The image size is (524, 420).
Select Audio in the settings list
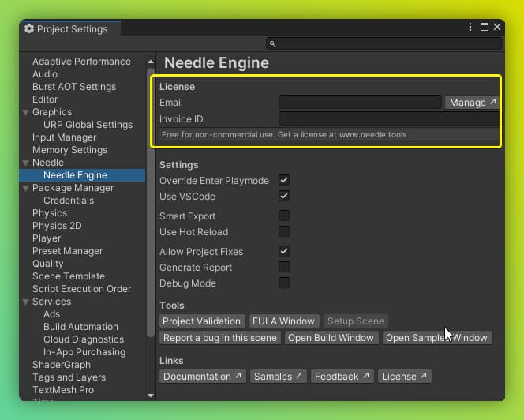pos(45,74)
